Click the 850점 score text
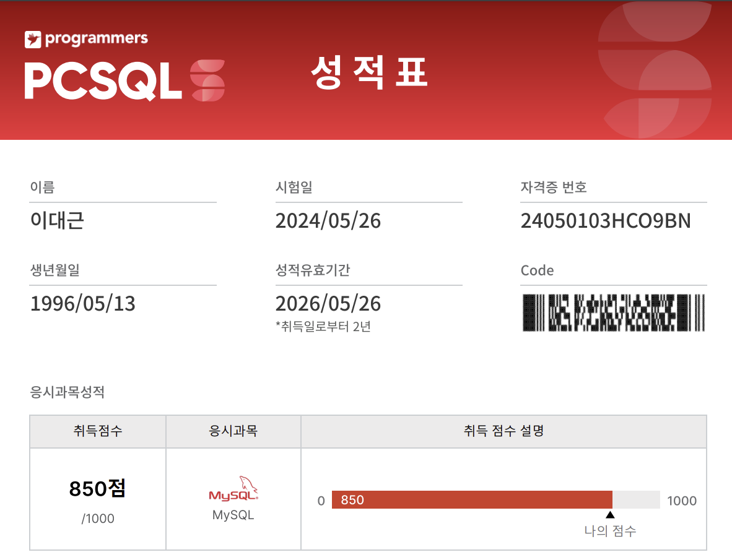The height and width of the screenshot is (560, 732). point(97,489)
